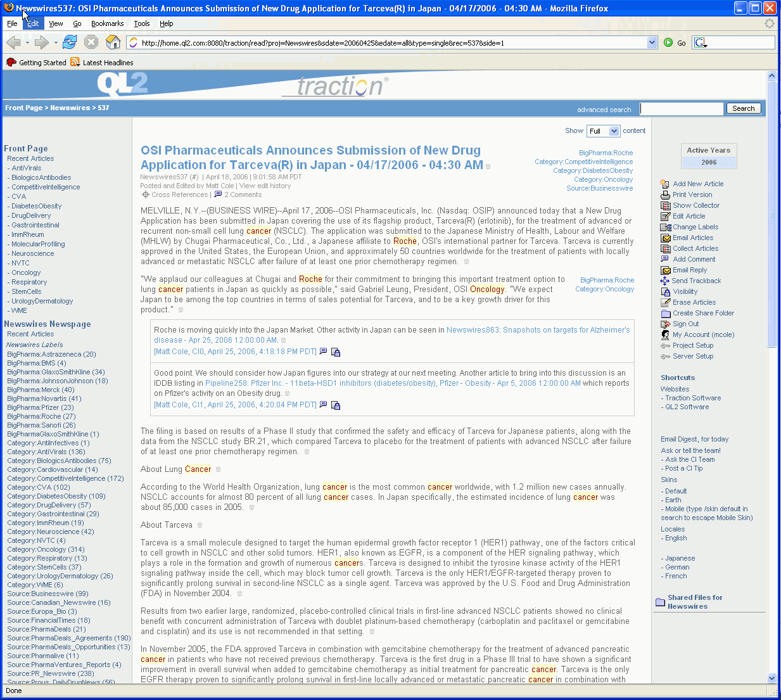
Task: Click the Add Comment speech bubble icon
Action: 665,258
